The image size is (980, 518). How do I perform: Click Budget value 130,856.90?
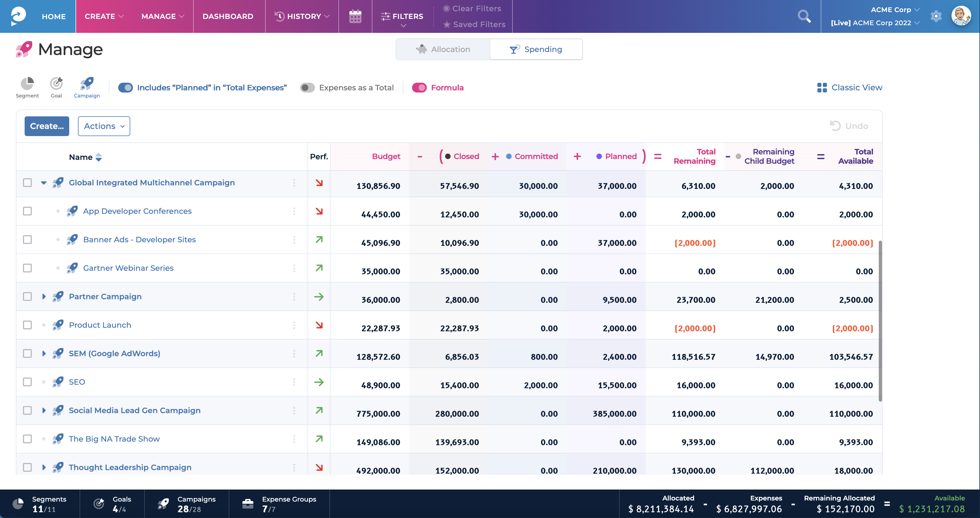[x=378, y=186]
